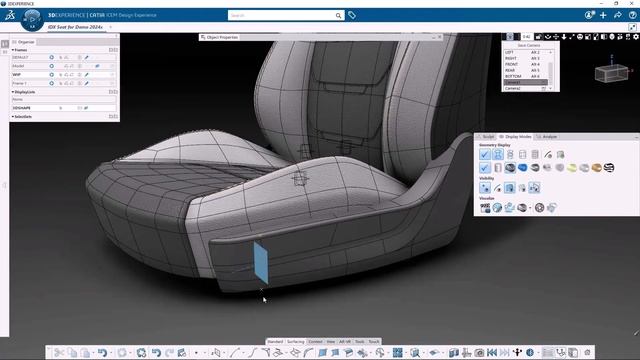Click the search magnifier icon
This screenshot has width=640, height=360.
pos(338,16)
